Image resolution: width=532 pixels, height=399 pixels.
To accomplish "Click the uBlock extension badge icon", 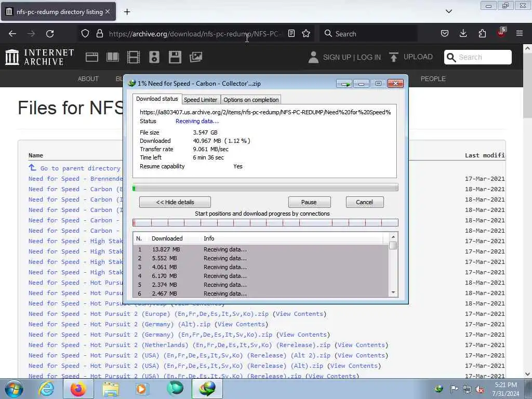I will point(501,33).
